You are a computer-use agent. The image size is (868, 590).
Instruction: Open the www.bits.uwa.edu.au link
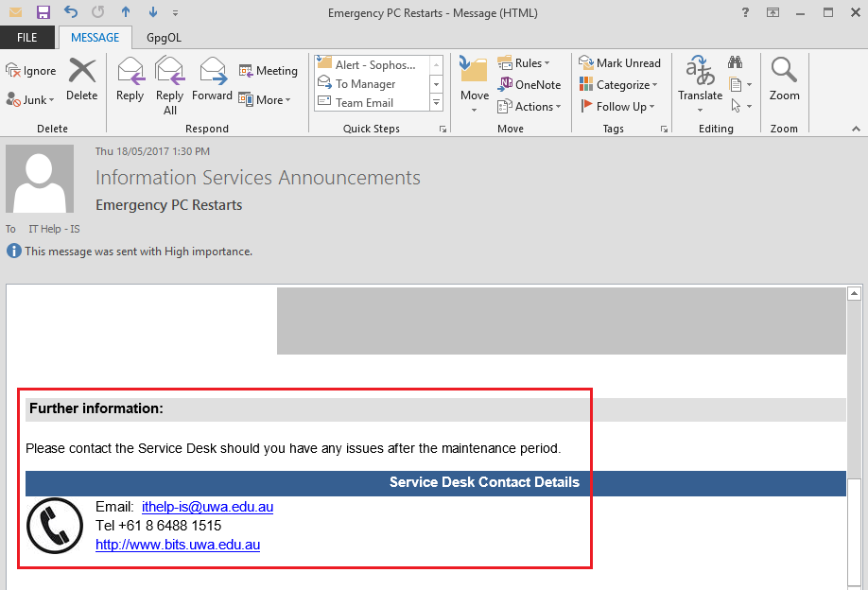point(178,545)
